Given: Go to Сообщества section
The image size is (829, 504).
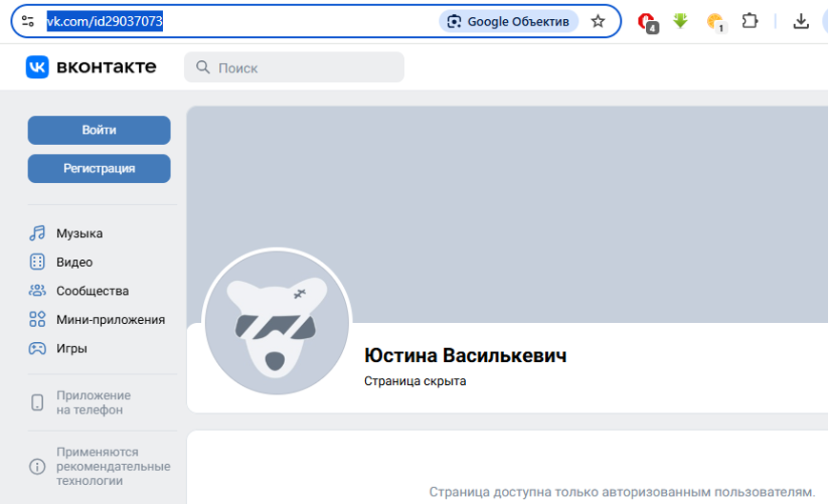Looking at the screenshot, I should coord(91,291).
